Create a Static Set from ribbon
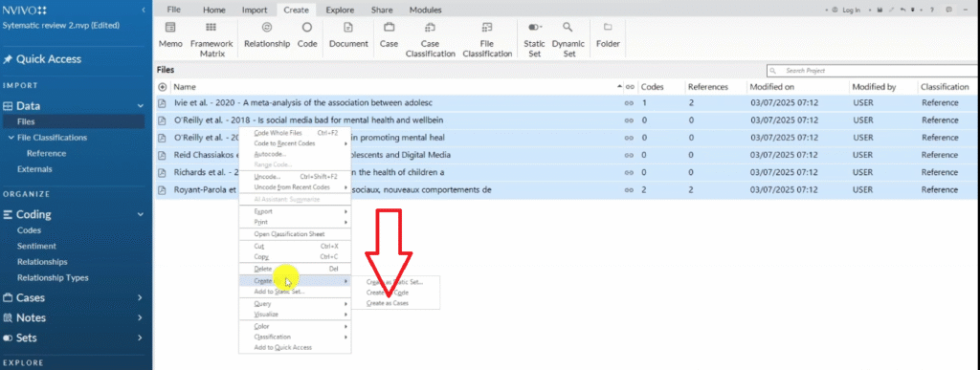 534,40
